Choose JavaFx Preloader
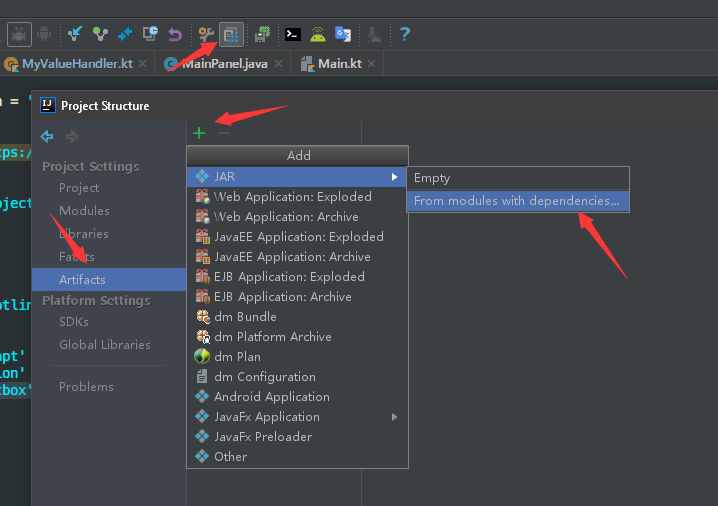Viewport: 718px width, 506px height. [x=297, y=436]
